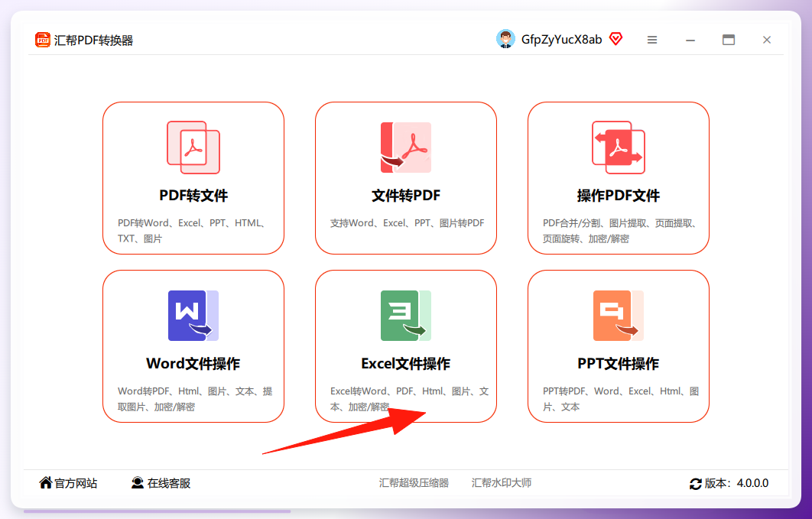Close the converter window
Viewport: 812px width, 519px height.
(767, 40)
